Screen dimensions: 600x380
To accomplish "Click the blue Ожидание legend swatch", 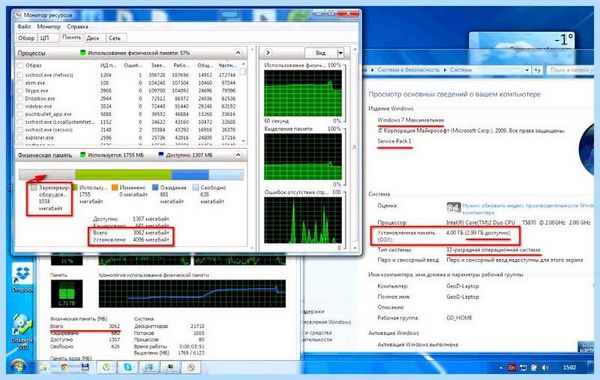I will pyautogui.click(x=155, y=188).
